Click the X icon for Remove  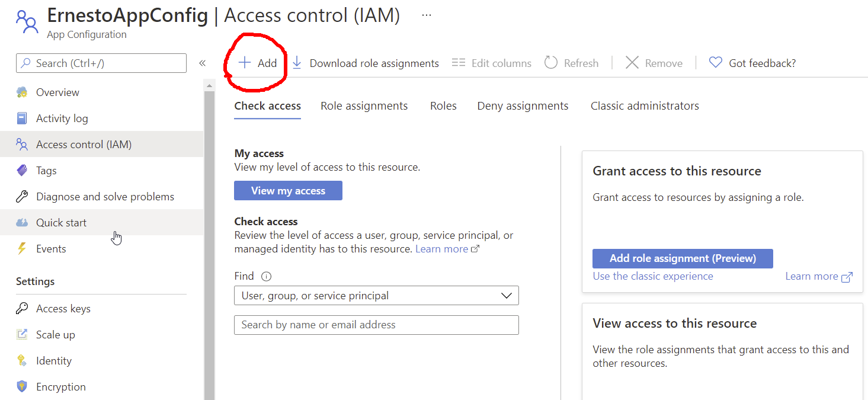point(632,63)
